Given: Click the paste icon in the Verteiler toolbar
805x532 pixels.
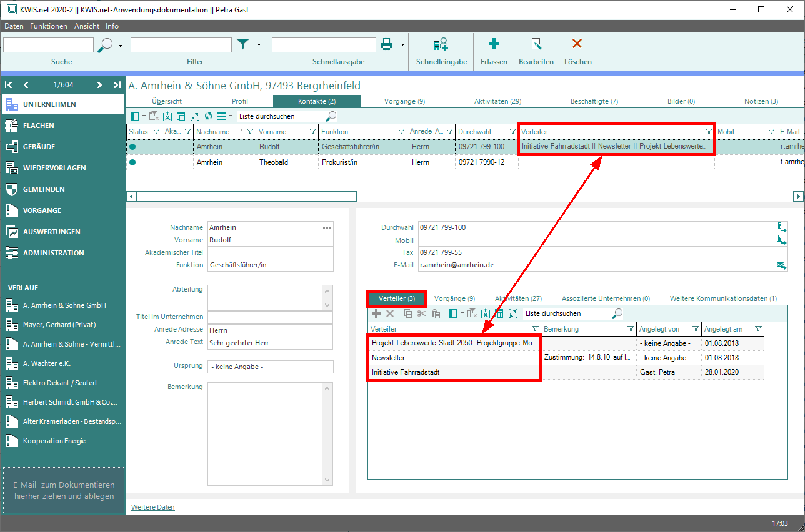Looking at the screenshot, I should point(436,313).
